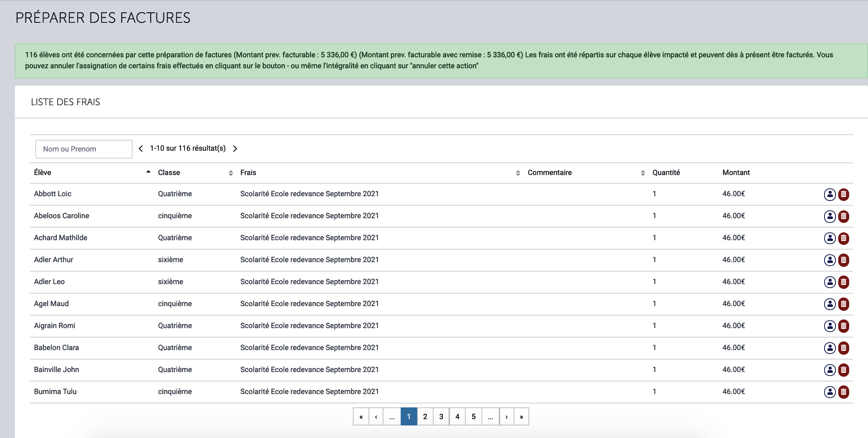Delete fee row for Achard Mathilde
The image size is (868, 438).
tap(844, 238)
